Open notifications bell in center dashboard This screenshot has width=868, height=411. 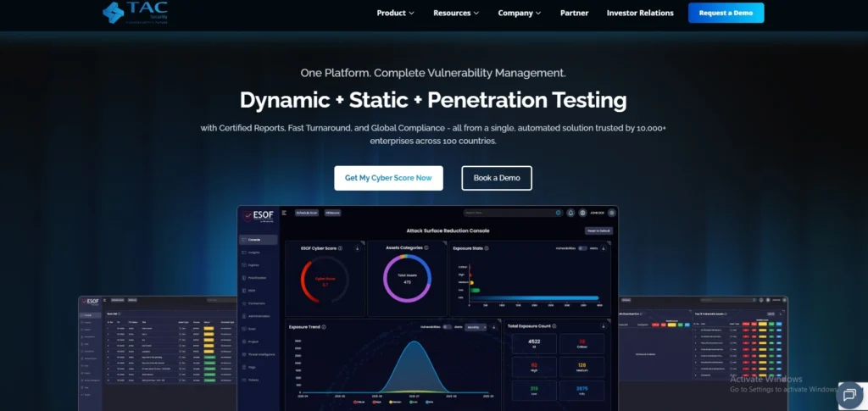click(570, 213)
